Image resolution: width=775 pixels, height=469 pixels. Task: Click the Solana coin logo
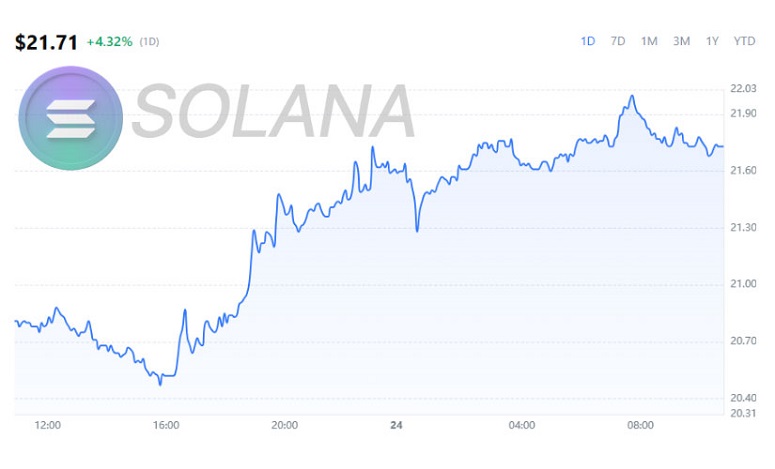point(70,118)
